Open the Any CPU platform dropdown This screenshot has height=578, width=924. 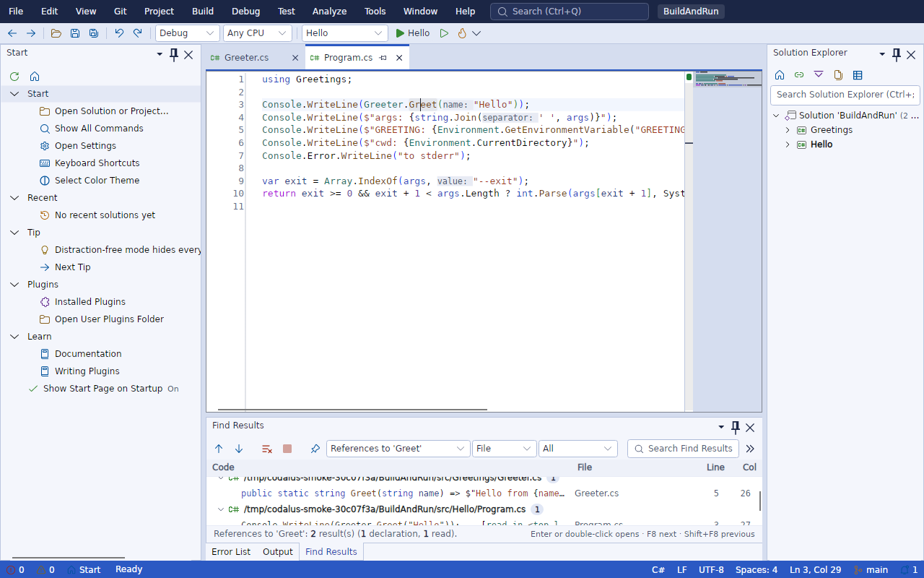258,33
